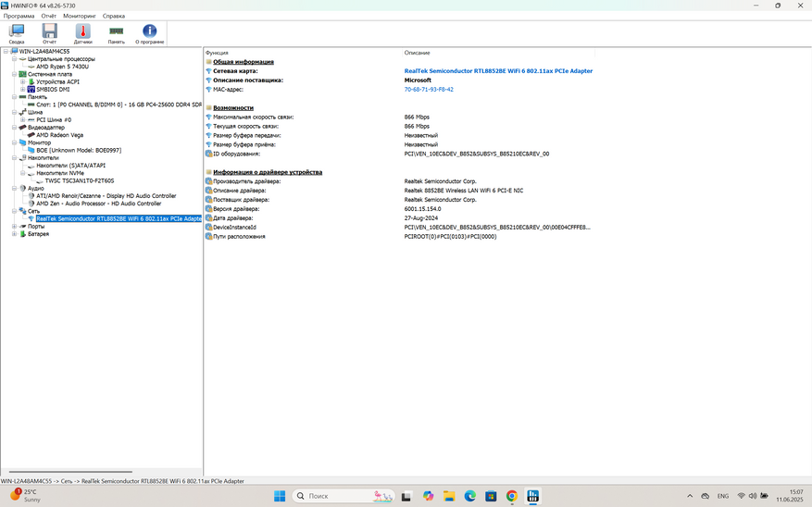Collapse the Аудио tree node
This screenshot has width=812, height=507.
(x=14, y=189)
